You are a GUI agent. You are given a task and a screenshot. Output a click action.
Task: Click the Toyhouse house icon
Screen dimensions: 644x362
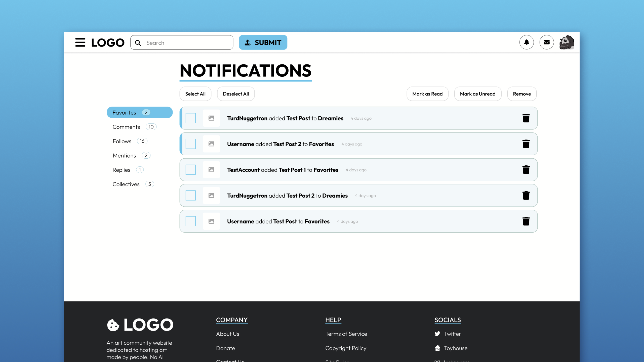(437, 348)
